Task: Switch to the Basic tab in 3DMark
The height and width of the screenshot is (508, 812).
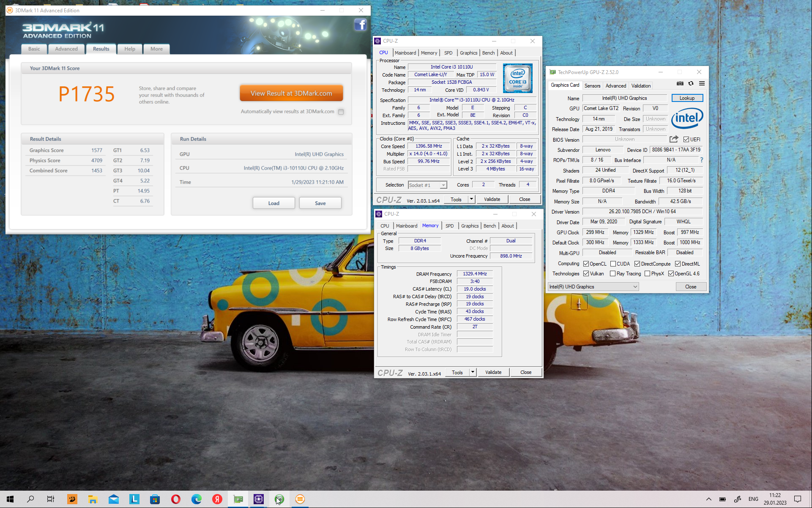Action: coord(34,49)
